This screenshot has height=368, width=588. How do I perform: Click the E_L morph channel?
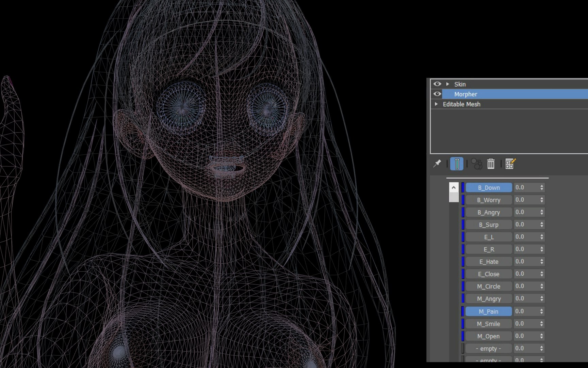489,237
